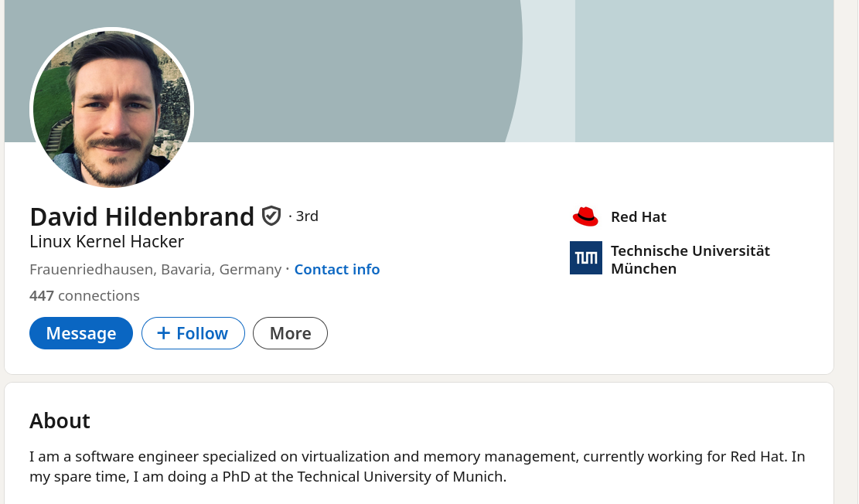Open the Contact info link
859x504 pixels.
[336, 270]
